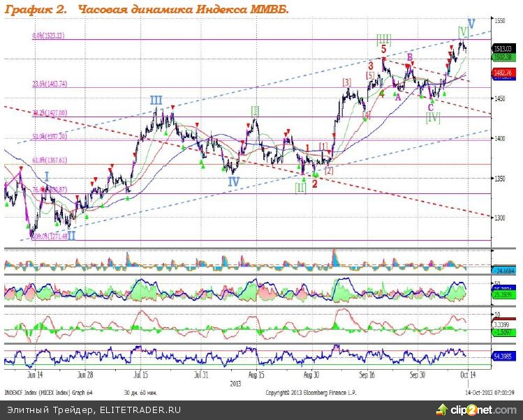Click the red moving-average tag 1482.76

pos(503,73)
